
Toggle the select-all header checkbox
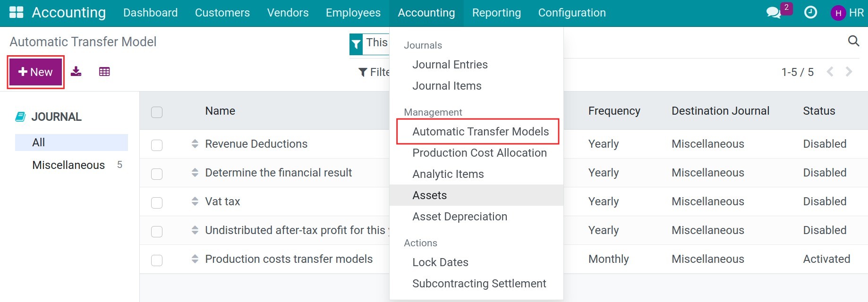point(157,112)
